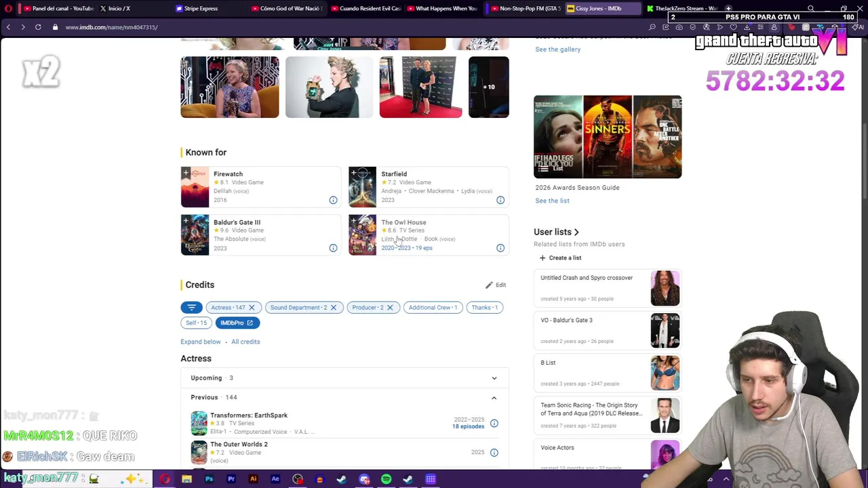
Task: Open Team Sonic Racing user list
Action: pyautogui.click(x=608, y=415)
